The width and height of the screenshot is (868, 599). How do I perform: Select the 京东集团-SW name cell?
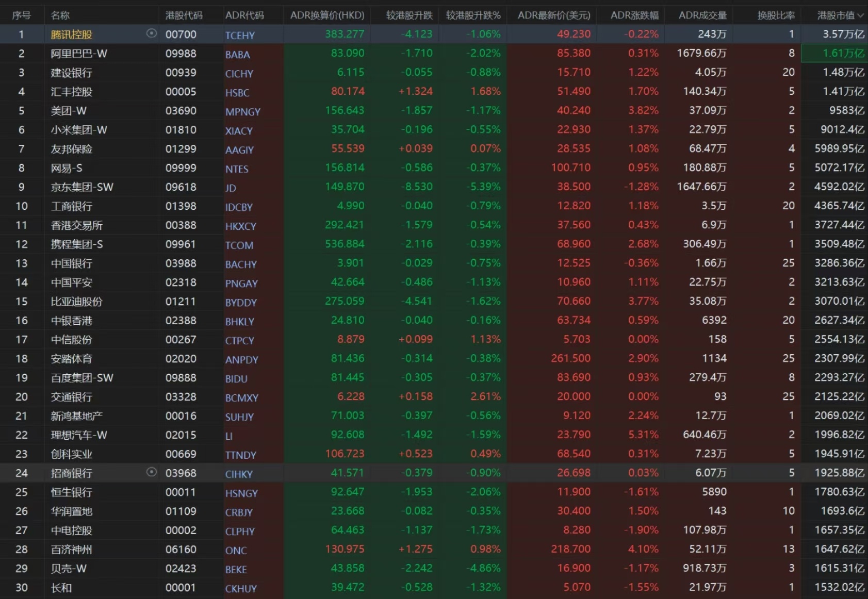click(82, 187)
